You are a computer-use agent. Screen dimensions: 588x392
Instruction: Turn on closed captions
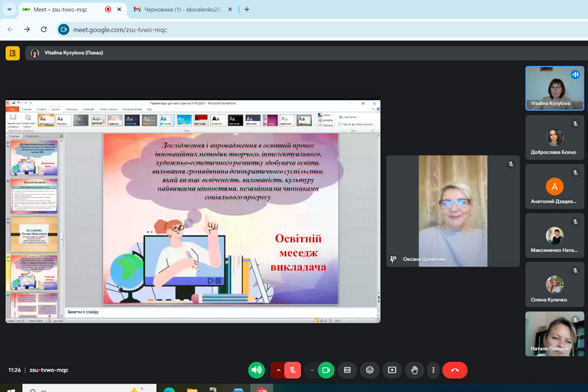point(348,370)
